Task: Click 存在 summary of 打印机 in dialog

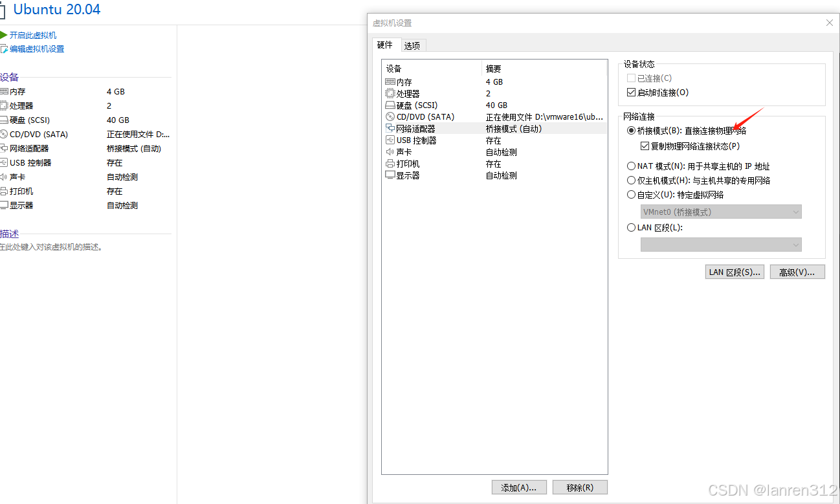Action: pos(494,164)
